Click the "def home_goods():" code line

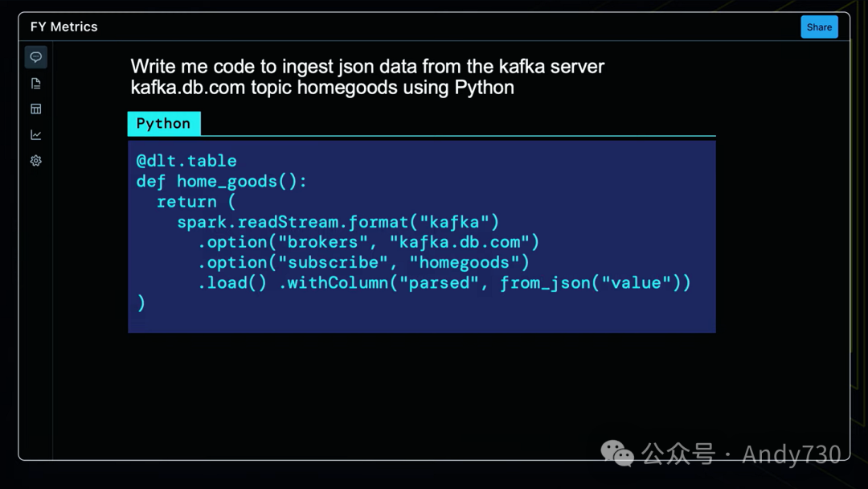click(222, 181)
